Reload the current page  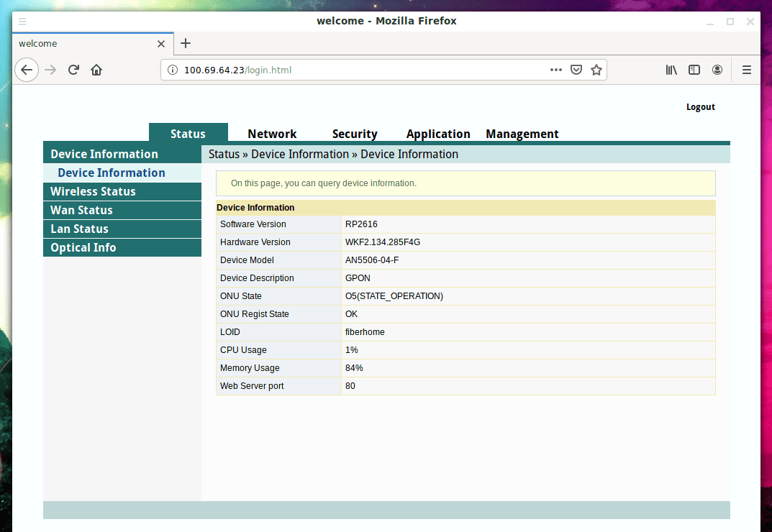tap(73, 70)
